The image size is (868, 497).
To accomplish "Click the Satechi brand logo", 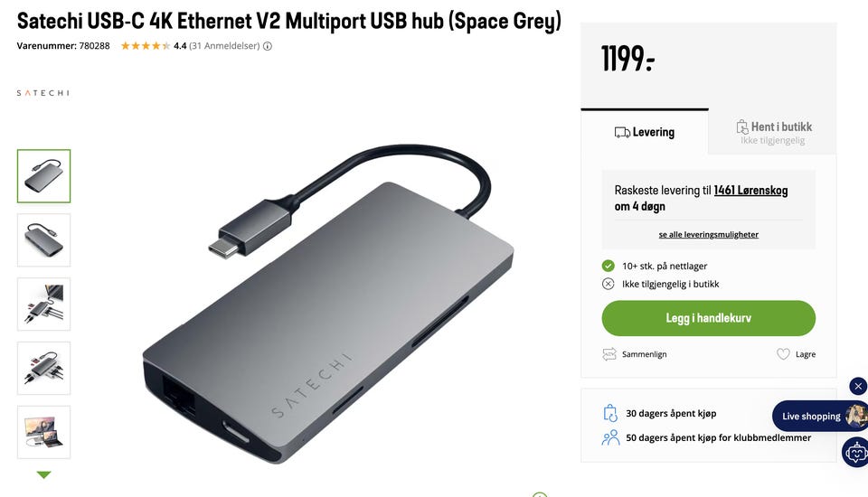I will [x=43, y=93].
